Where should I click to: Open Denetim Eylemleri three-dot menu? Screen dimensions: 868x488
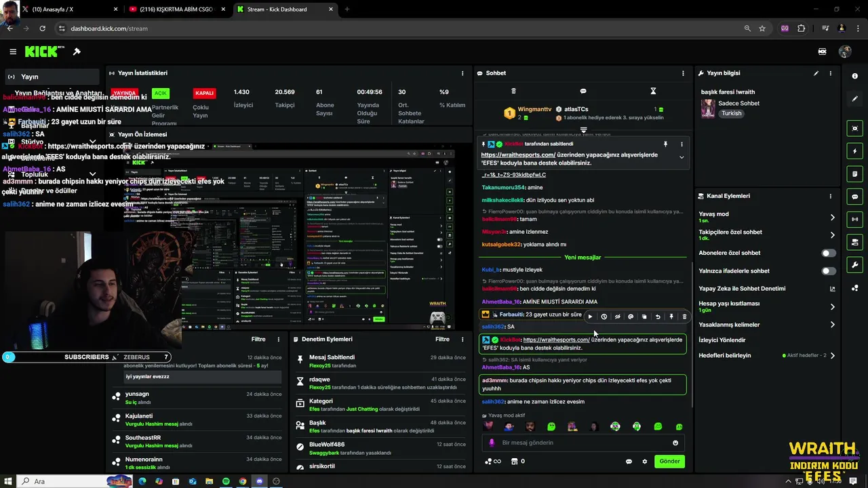click(462, 339)
